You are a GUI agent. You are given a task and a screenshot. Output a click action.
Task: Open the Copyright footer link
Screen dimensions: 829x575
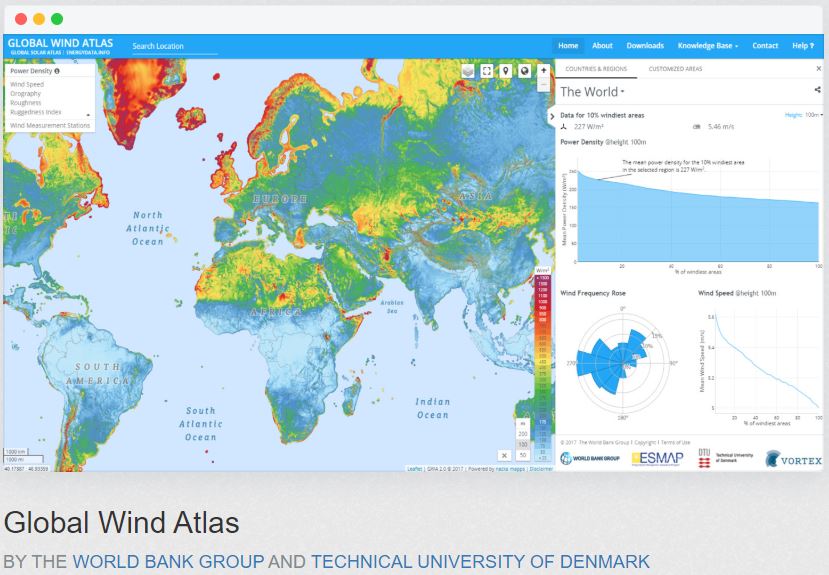(644, 442)
